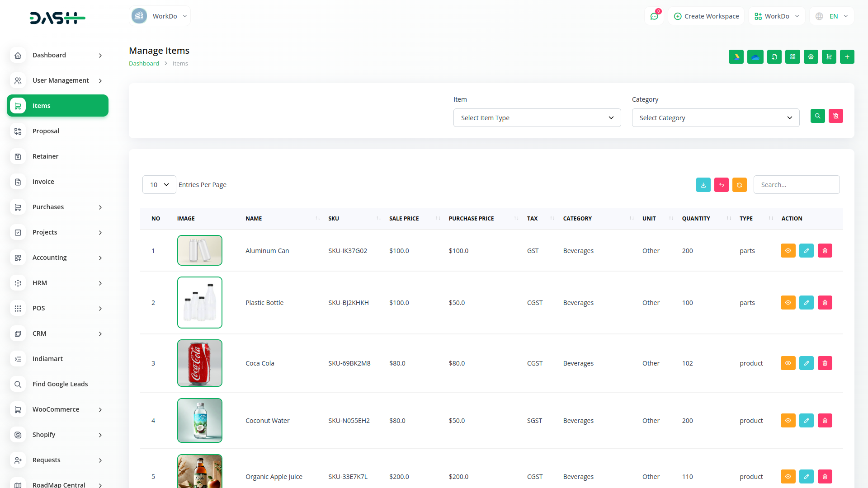Expand Accounting sidebar menu
Screen dimensions: 868x488
pos(57,258)
